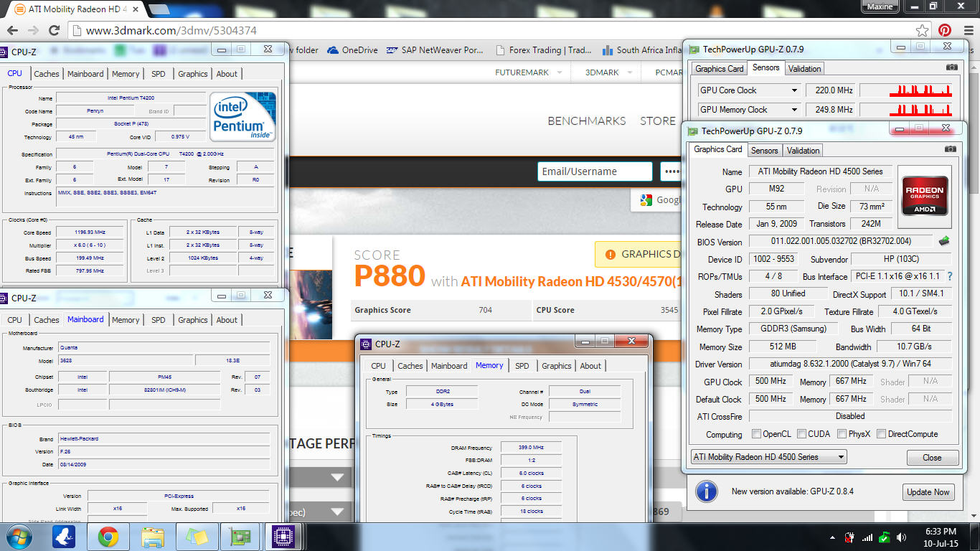Click the Google sign-in button

coord(656,200)
